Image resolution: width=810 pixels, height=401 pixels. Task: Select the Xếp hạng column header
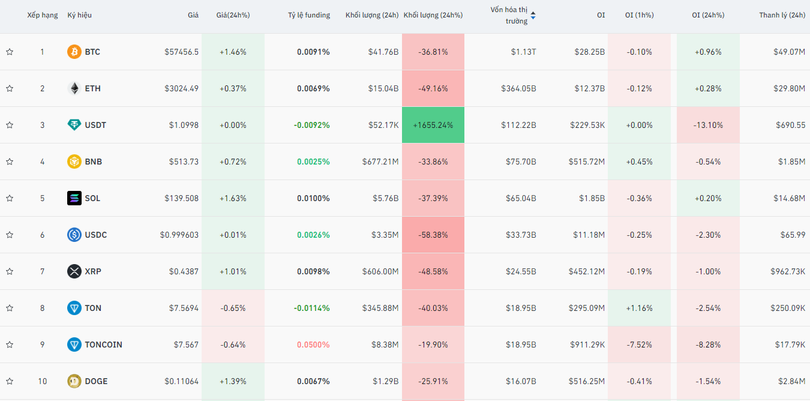tap(42, 16)
